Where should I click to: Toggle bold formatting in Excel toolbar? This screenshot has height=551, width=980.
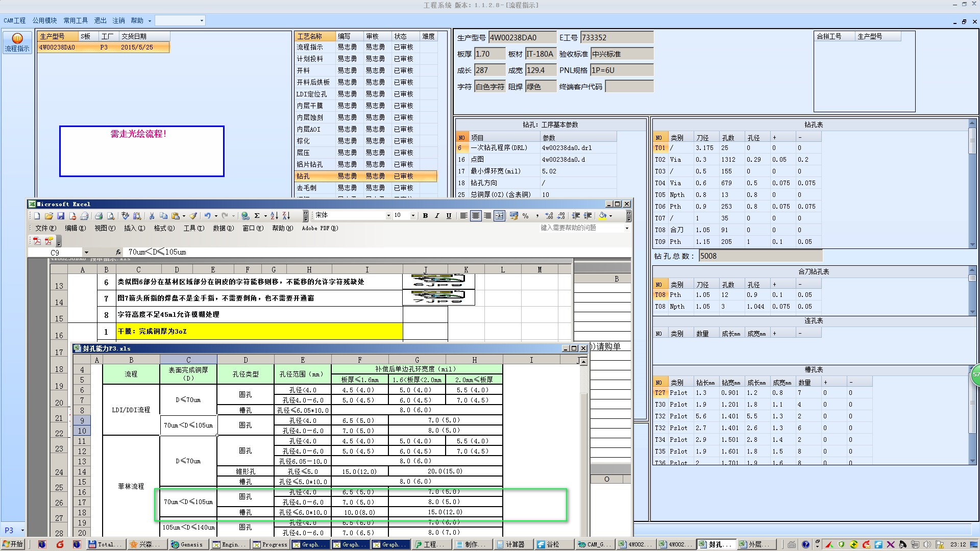(x=425, y=216)
